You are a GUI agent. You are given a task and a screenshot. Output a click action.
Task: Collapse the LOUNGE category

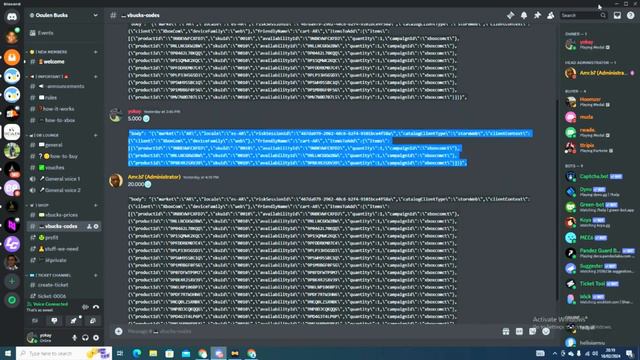(44, 135)
